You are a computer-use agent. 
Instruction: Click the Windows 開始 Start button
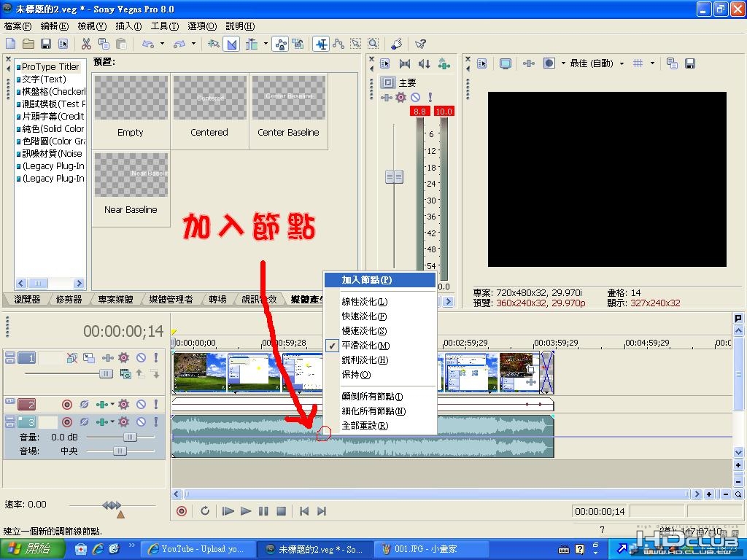coord(29,549)
